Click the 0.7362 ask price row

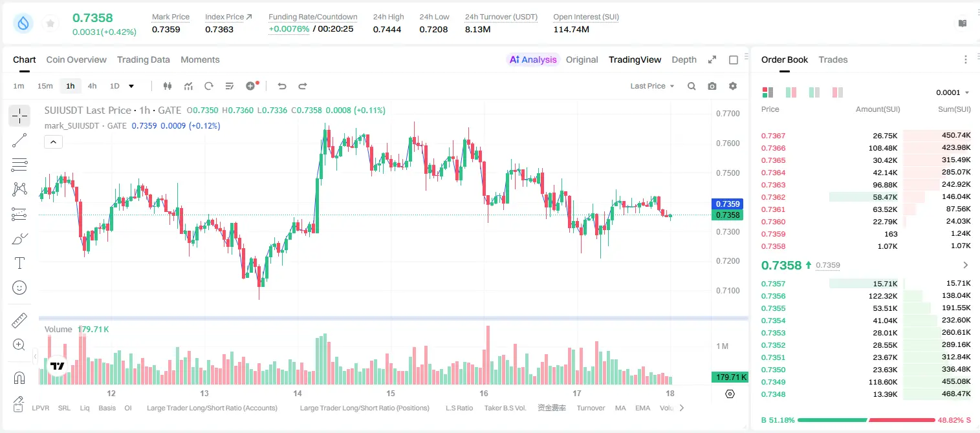(866, 197)
